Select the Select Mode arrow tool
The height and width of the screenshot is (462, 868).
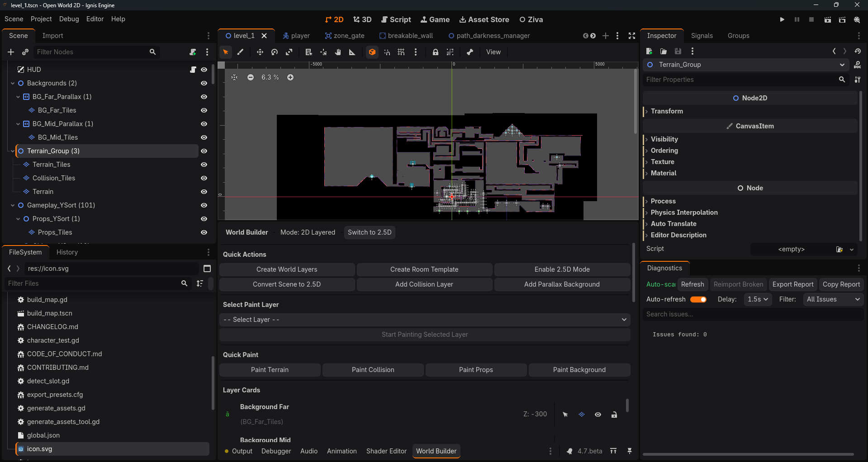coord(225,52)
